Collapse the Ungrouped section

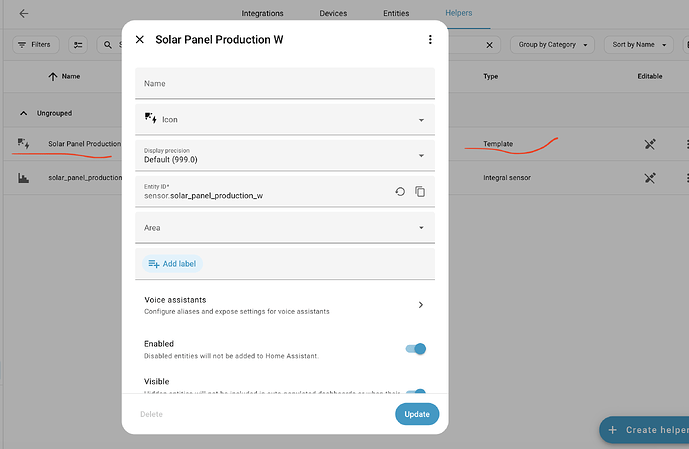click(x=24, y=113)
